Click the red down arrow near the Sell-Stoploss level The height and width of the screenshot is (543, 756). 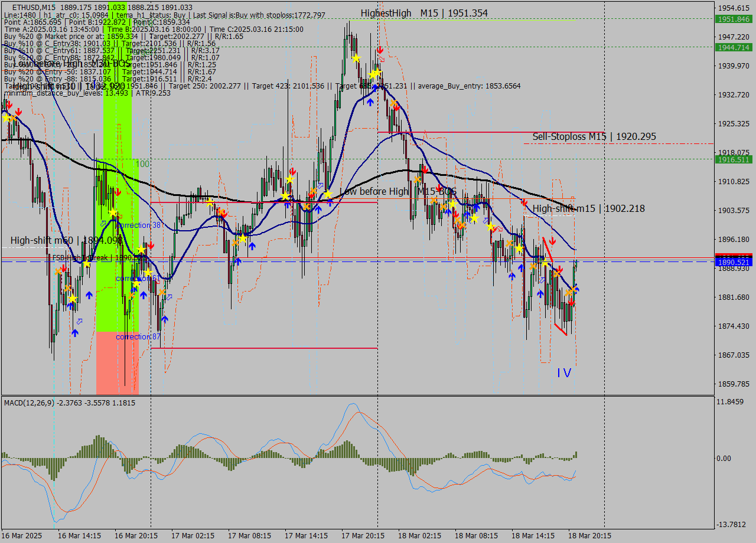point(396,107)
